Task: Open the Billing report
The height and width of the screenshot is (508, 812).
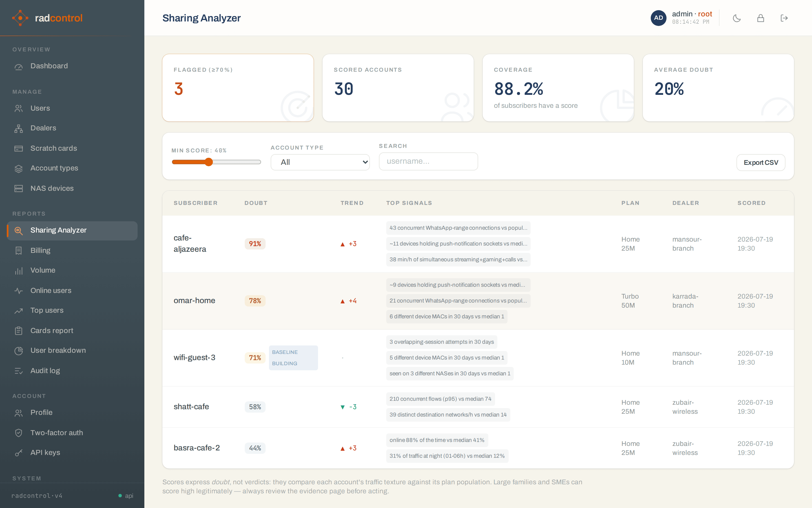Action: (x=72, y=251)
